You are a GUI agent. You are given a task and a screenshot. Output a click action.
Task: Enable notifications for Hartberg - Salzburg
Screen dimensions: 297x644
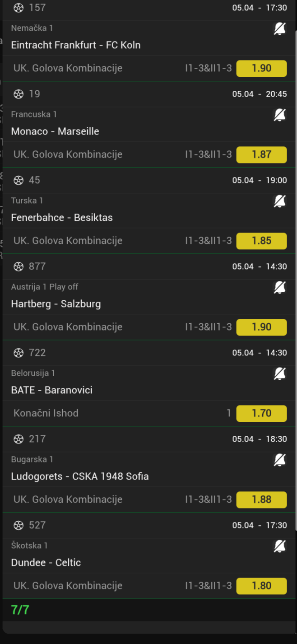[280, 288]
